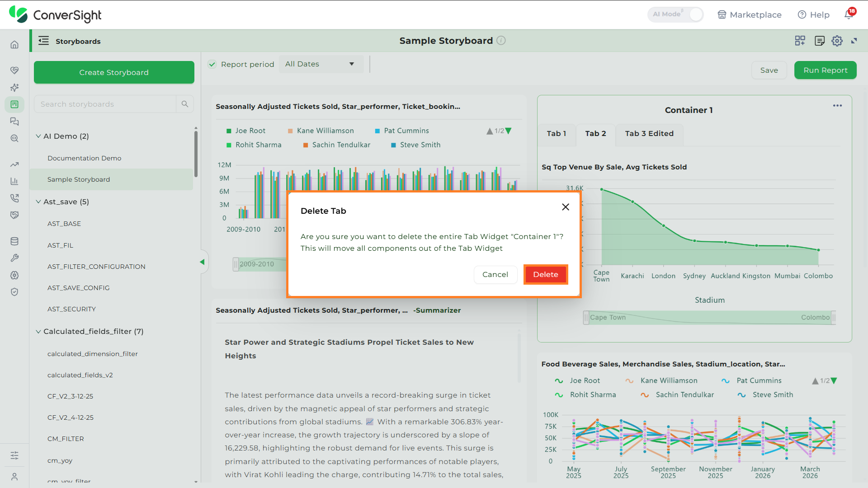Collapse the Ast_save (5) folder
Viewport: 868px width, 488px height.
(38, 202)
